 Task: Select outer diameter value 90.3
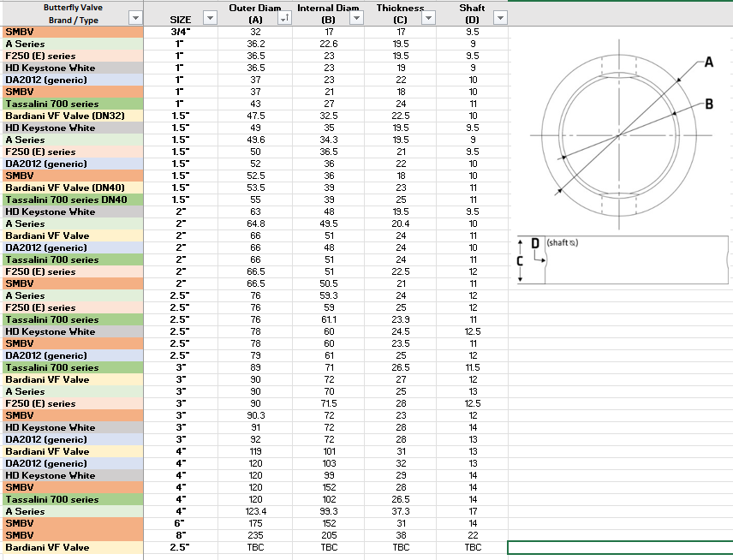pos(255,415)
